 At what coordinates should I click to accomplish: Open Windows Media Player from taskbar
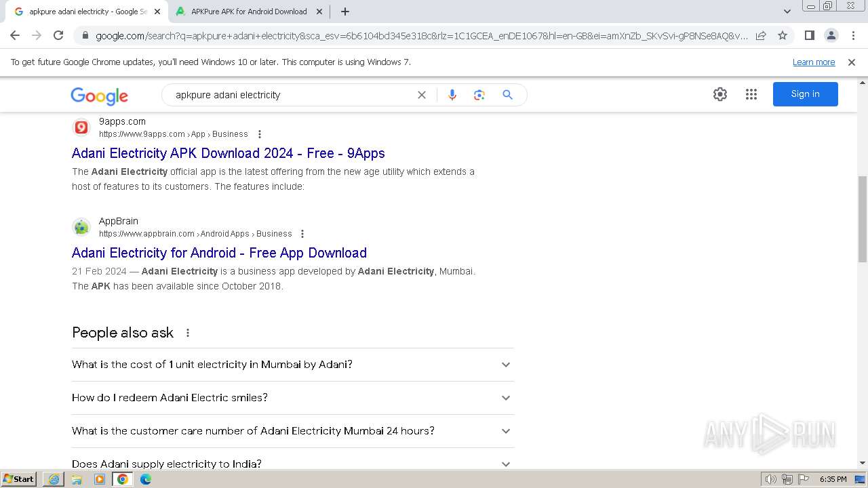(x=100, y=479)
